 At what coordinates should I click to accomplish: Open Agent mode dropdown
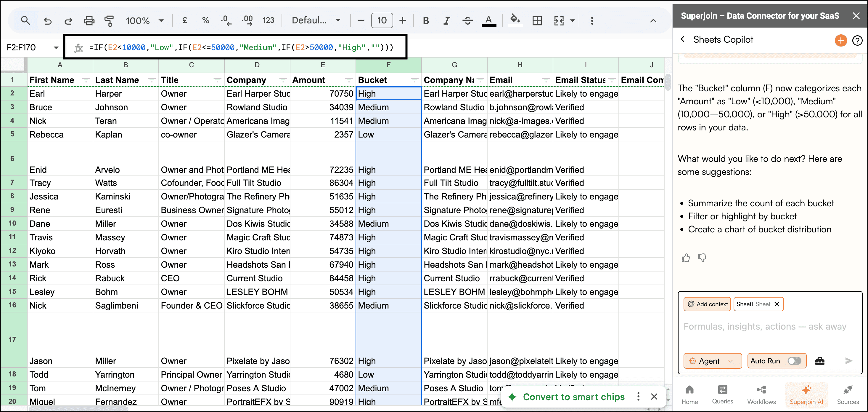712,361
